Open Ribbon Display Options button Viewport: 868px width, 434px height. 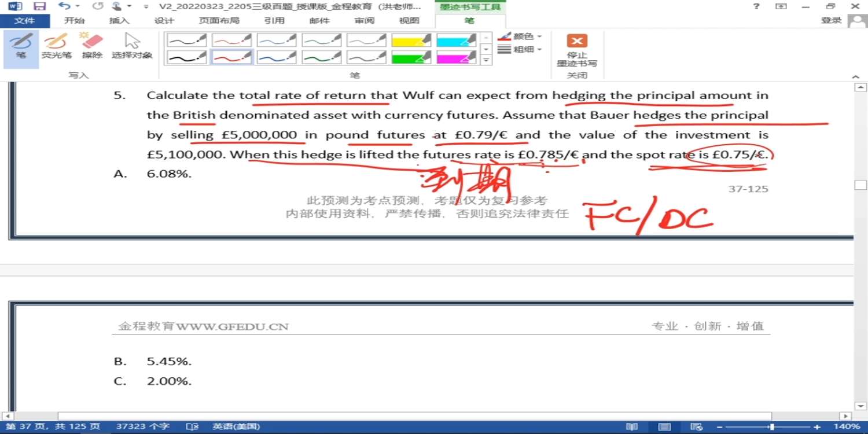click(x=781, y=6)
